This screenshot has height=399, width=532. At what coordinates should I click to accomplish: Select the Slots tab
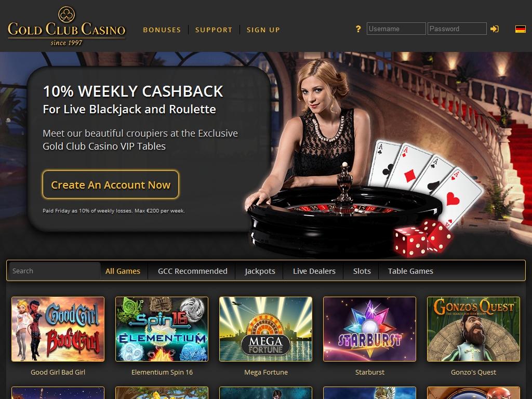362,271
